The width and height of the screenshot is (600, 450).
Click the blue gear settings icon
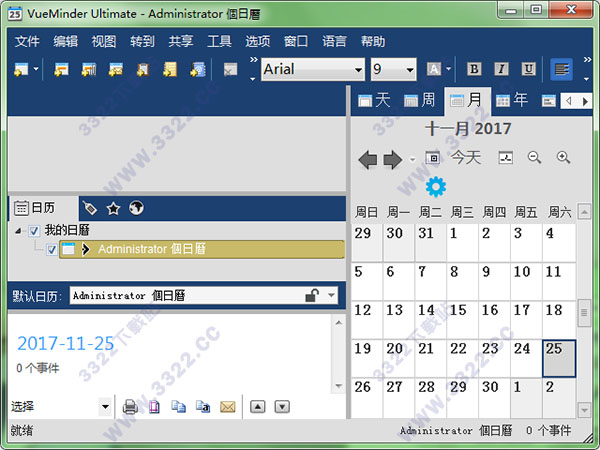click(x=435, y=186)
